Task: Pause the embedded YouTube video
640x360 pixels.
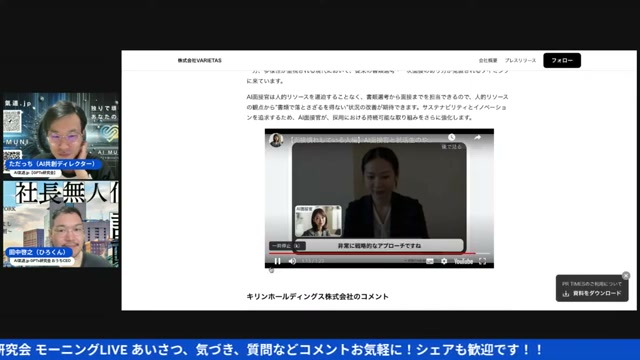Action: pos(278,261)
